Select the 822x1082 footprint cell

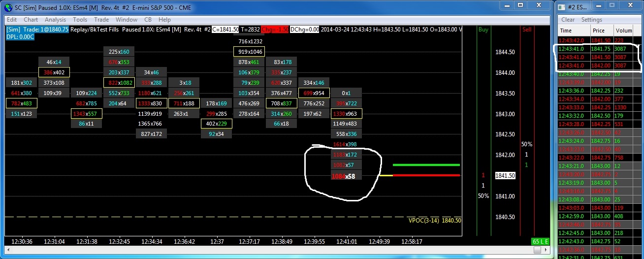(x=119, y=83)
